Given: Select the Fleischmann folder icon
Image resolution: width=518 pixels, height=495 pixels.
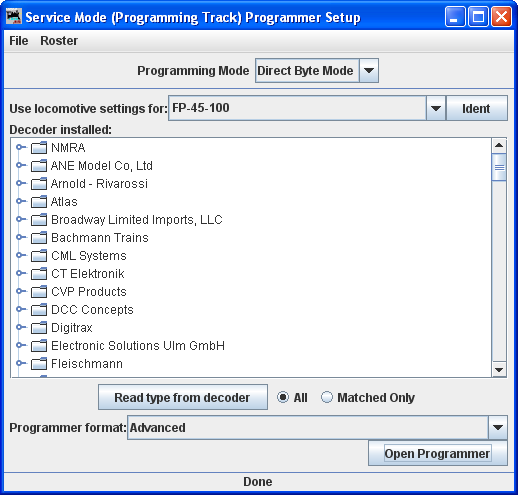Looking at the screenshot, I should tap(39, 363).
